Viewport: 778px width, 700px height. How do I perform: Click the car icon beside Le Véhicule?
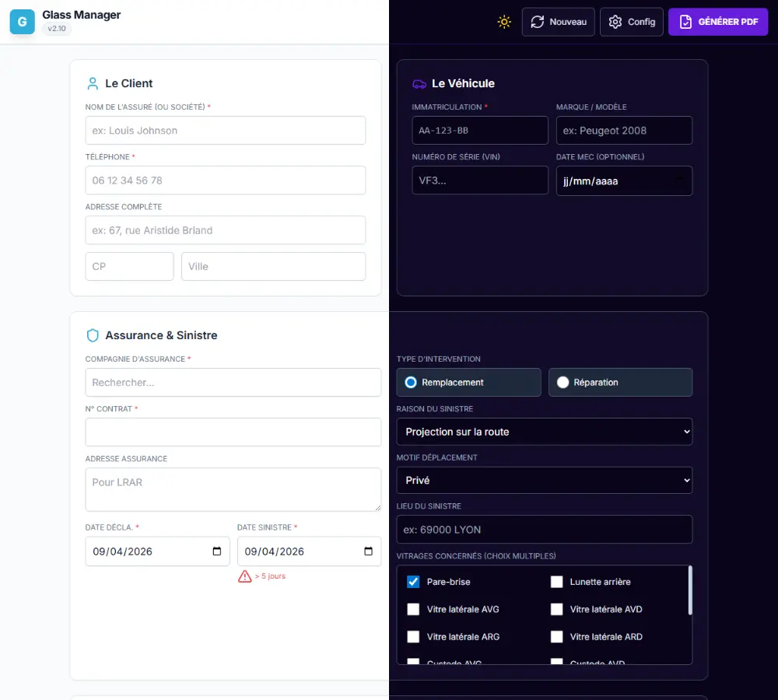click(419, 82)
